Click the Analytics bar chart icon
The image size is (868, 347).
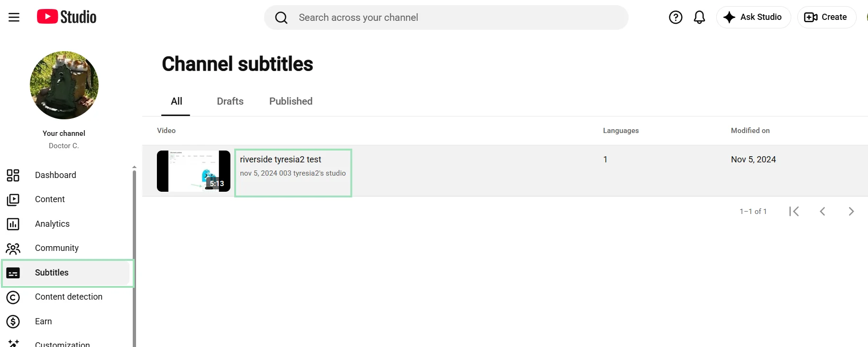pos(13,224)
